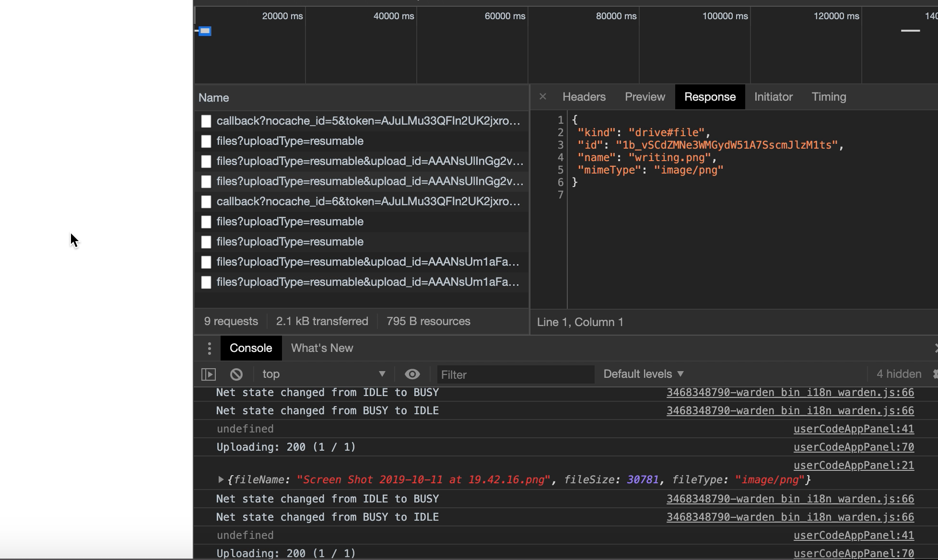Open console settings with the gear icon

[x=934, y=374]
